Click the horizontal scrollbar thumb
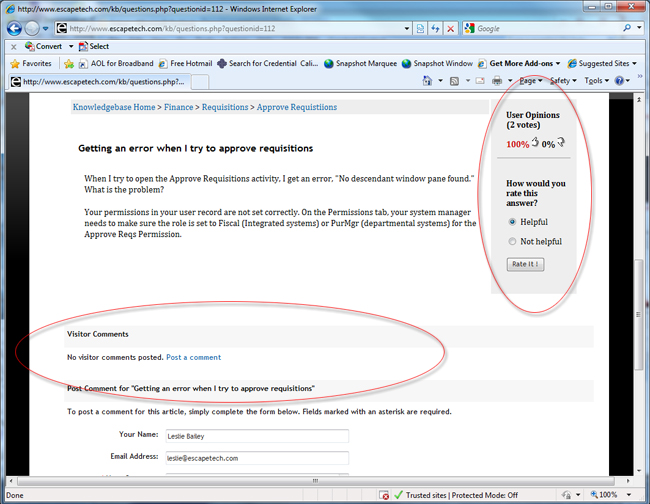 click(x=315, y=481)
